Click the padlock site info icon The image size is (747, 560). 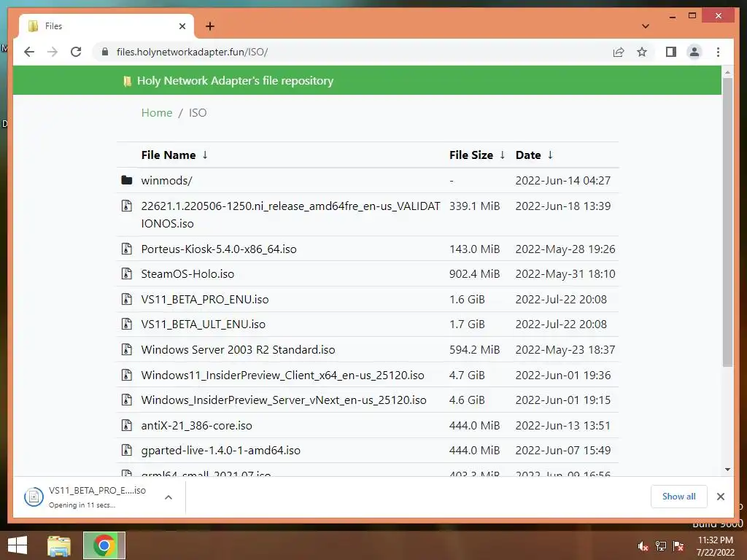(105, 52)
